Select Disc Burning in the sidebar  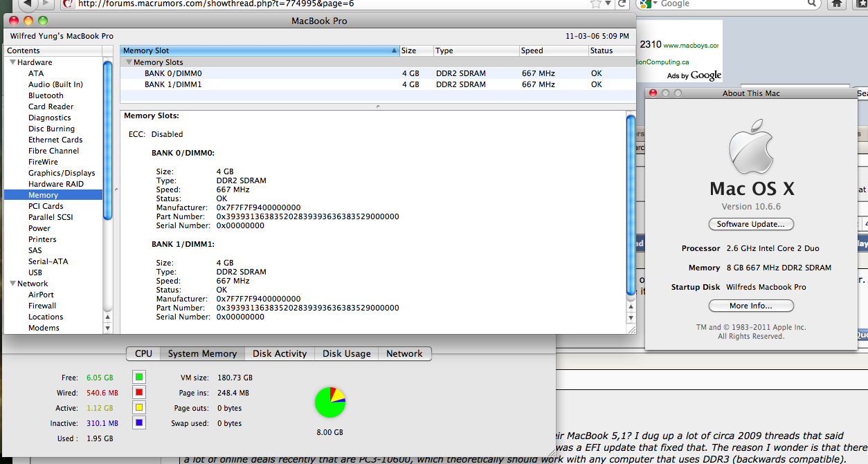click(x=51, y=129)
